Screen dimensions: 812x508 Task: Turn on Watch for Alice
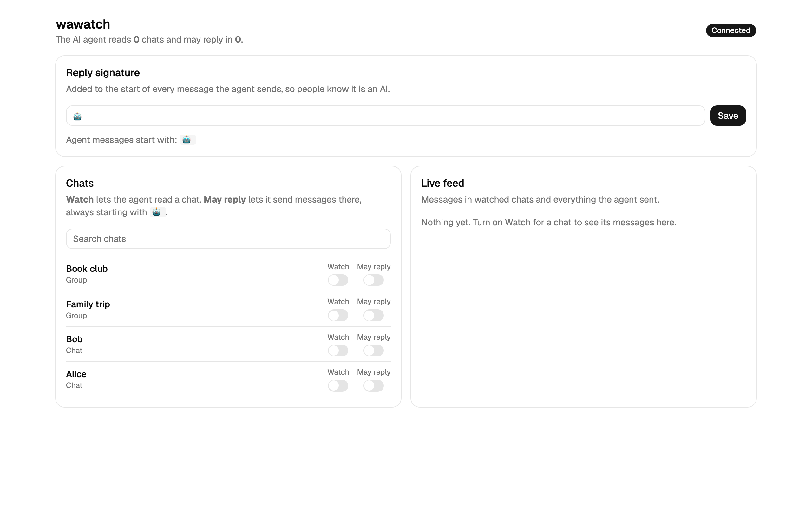pyautogui.click(x=338, y=386)
